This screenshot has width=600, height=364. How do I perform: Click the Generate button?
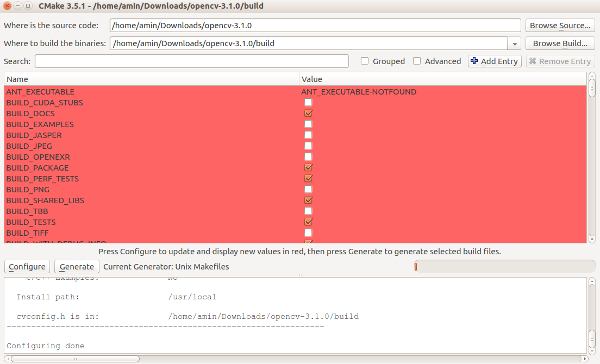tap(77, 267)
